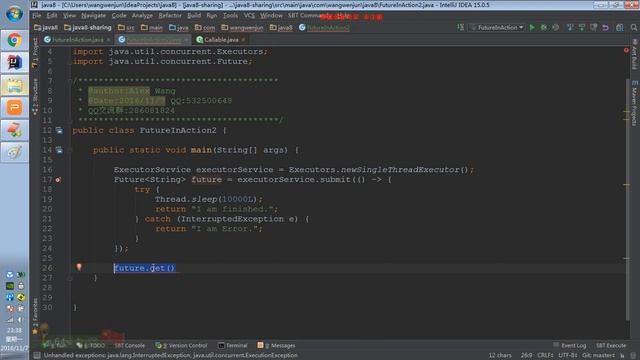This screenshot has width=640, height=360.
Task: Open the SBT Console tool window
Action: [129, 345]
